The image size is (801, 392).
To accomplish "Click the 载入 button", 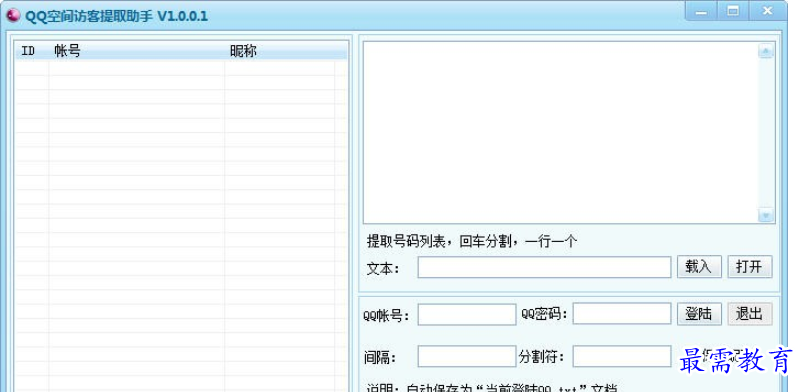I will [x=699, y=267].
